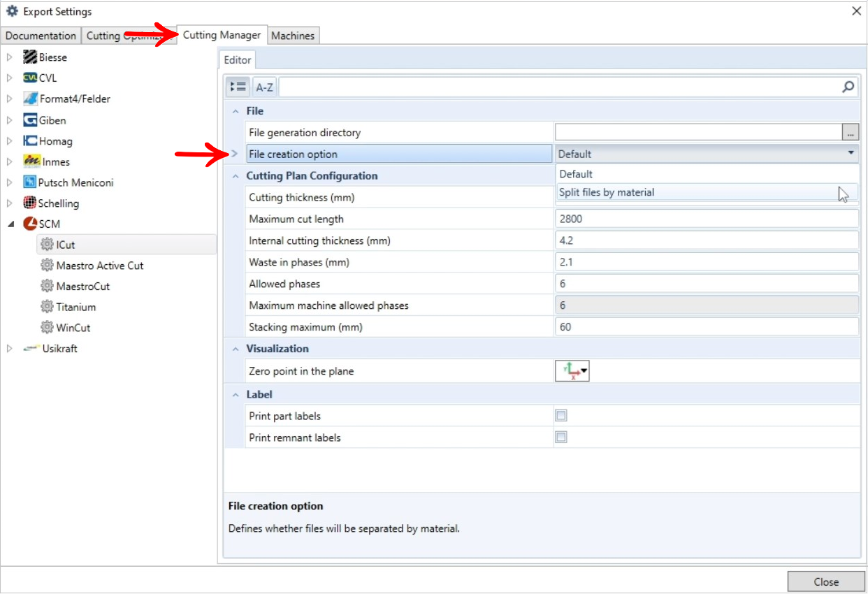Expand the Inmes tree node

click(x=10, y=161)
